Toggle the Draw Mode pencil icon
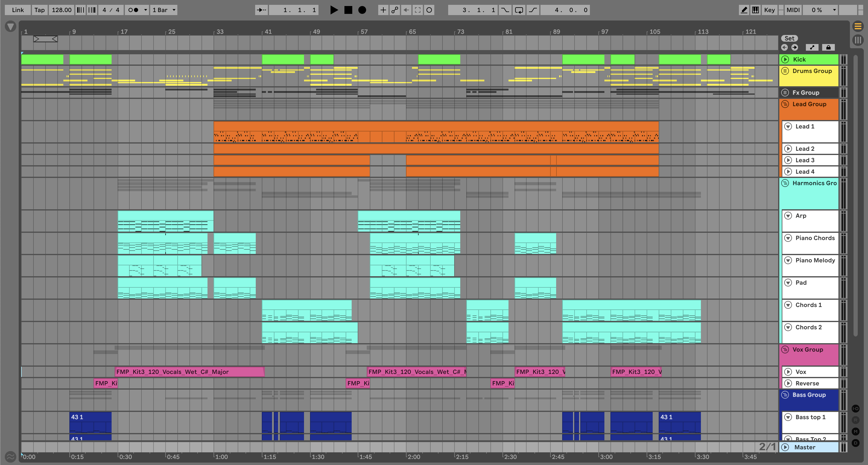The height and width of the screenshot is (465, 868). coord(744,10)
